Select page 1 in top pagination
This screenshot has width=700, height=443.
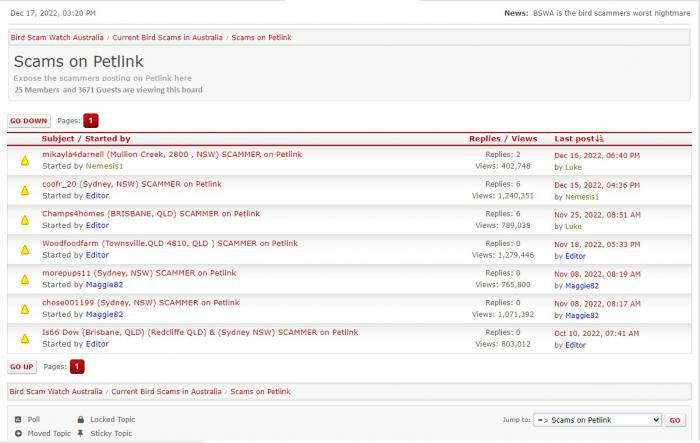pyautogui.click(x=91, y=120)
